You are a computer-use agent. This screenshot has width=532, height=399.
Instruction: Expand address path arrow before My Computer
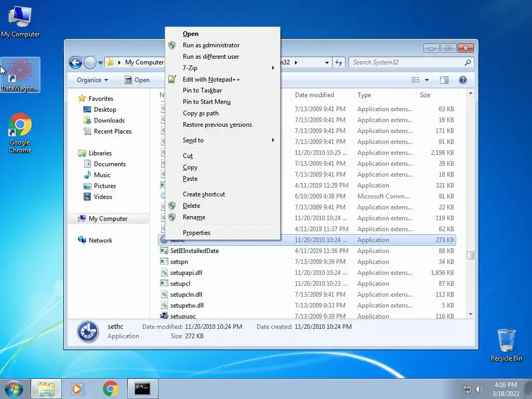[x=119, y=62]
